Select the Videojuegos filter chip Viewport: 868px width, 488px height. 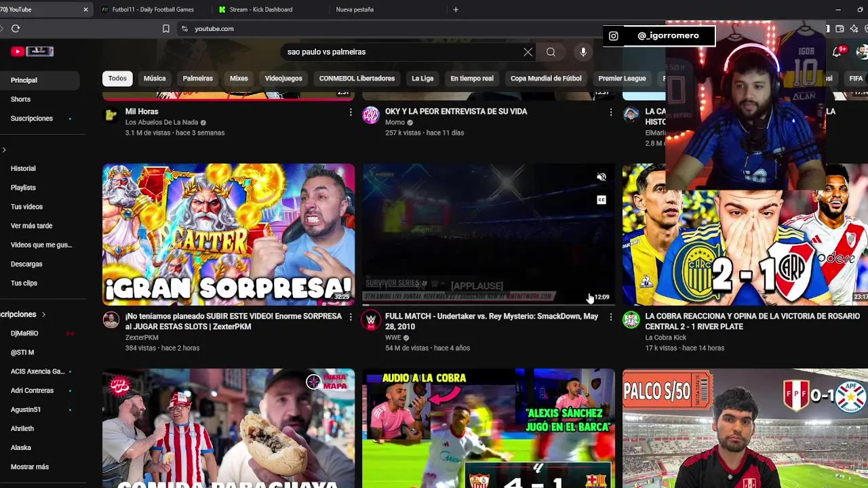(283, 79)
